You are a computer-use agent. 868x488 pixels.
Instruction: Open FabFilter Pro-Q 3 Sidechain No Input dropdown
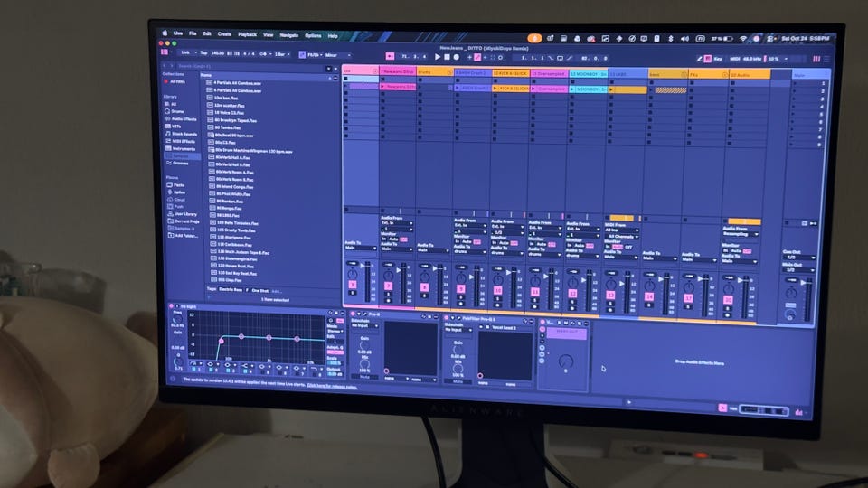pyautogui.click(x=457, y=330)
